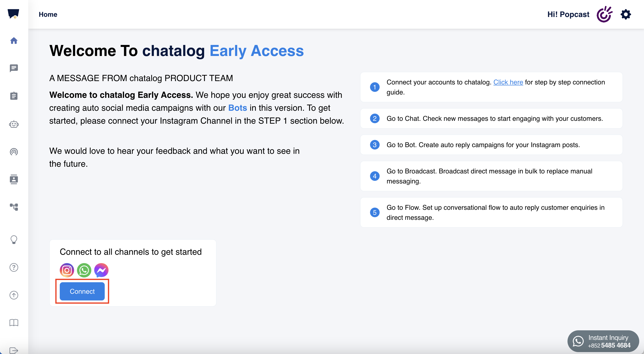This screenshot has height=354, width=644.
Task: Open the clipboard icon in sidebar
Action: [x=14, y=96]
